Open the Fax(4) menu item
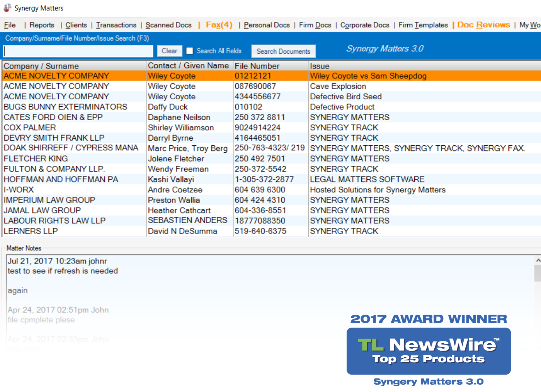Image resolution: width=541 pixels, height=392 pixels. pos(219,25)
